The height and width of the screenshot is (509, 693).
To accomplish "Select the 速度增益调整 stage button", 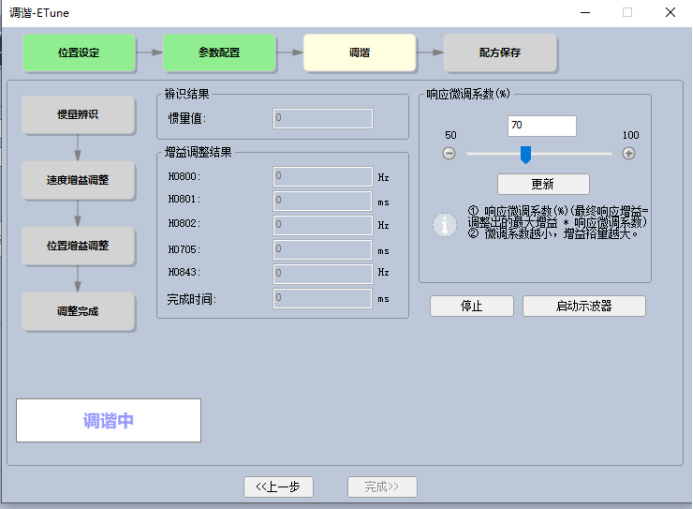I will 78,180.
